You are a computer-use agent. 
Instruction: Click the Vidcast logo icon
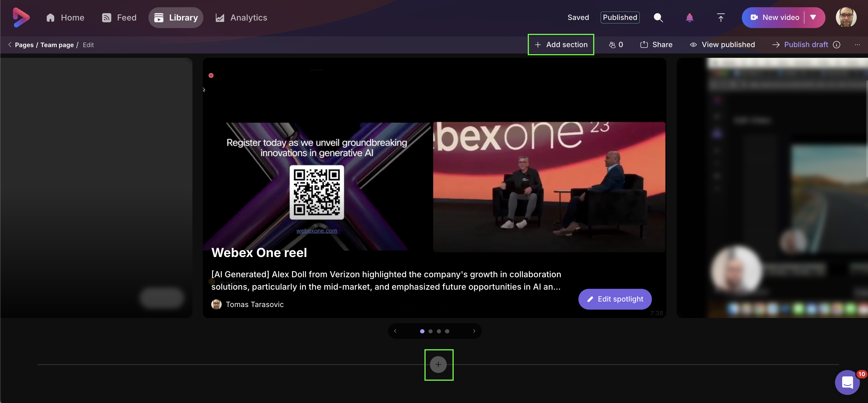pos(21,18)
